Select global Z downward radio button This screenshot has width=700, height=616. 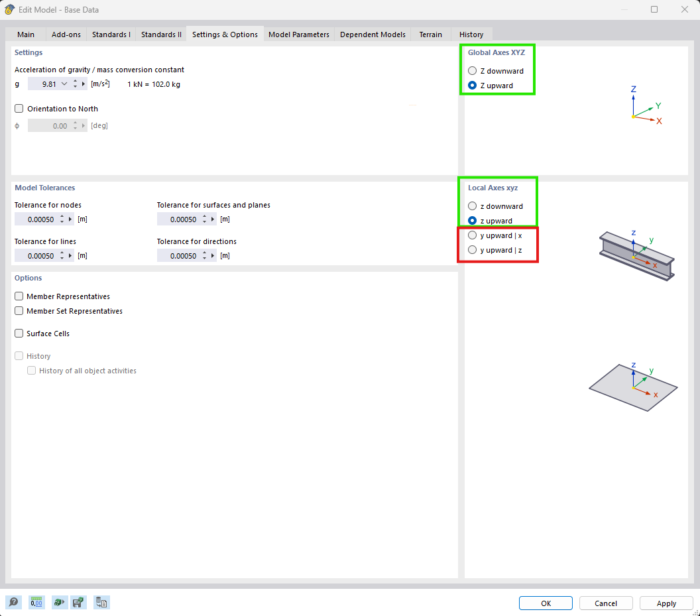(x=472, y=71)
